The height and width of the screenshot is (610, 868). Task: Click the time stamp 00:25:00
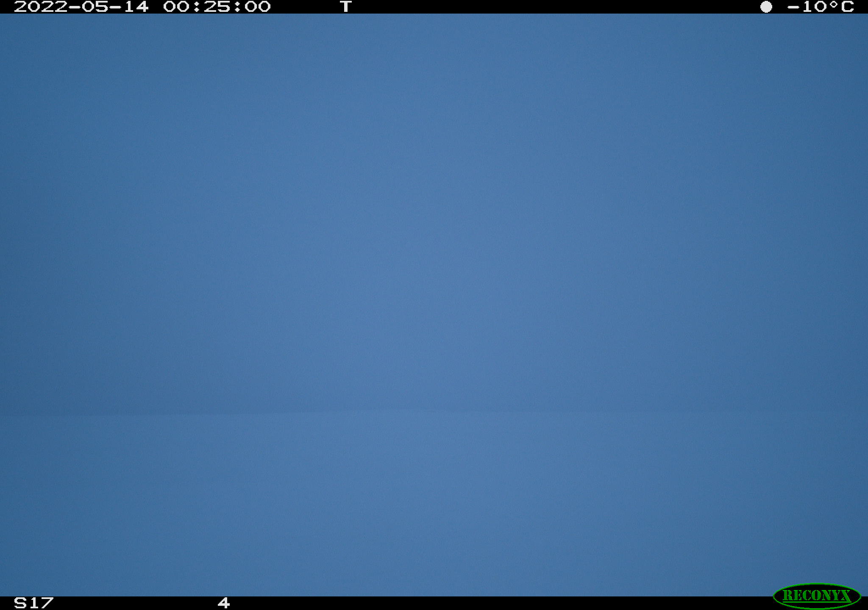coord(217,6)
